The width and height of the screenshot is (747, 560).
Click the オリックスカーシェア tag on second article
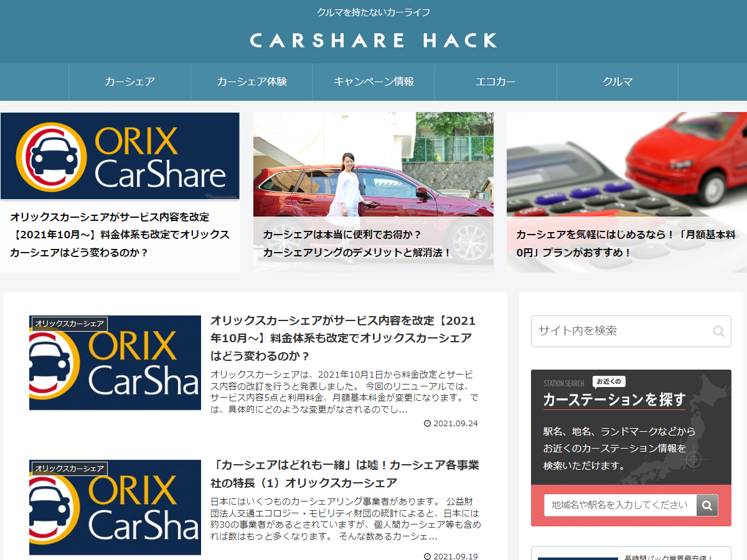point(69,469)
